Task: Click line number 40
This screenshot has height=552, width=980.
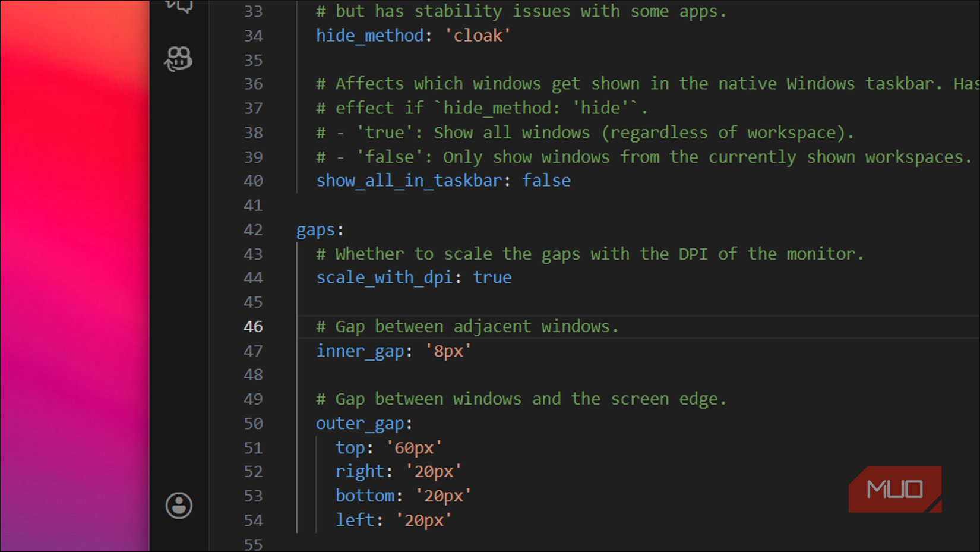Action: tap(253, 180)
